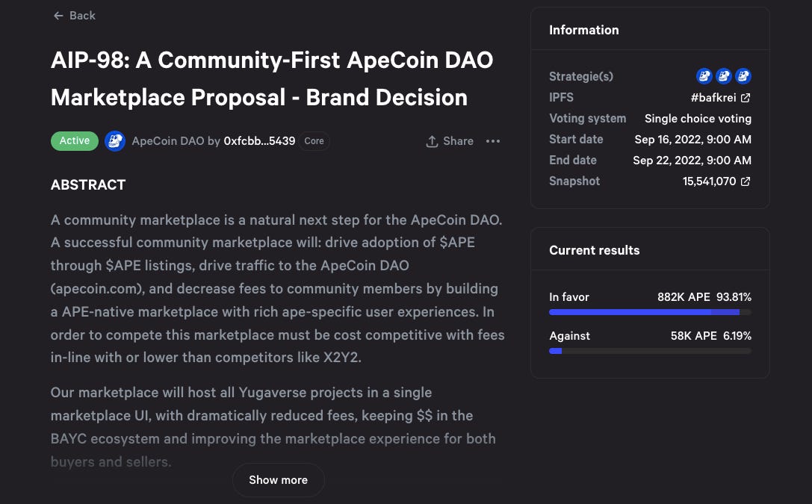Click the Share text button
The width and height of the screenshot is (812, 504).
coord(458,141)
